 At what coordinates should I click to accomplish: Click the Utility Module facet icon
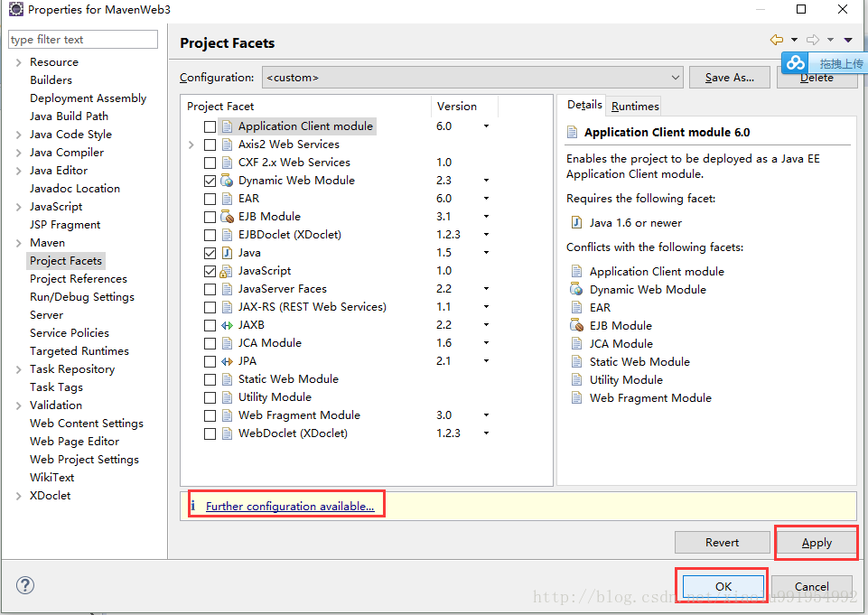click(x=227, y=397)
